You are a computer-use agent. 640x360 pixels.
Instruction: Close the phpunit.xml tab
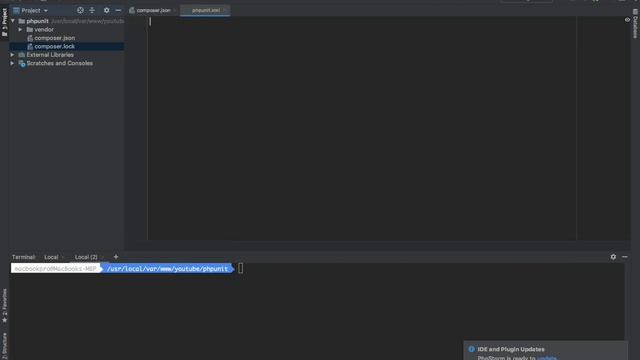(225, 10)
